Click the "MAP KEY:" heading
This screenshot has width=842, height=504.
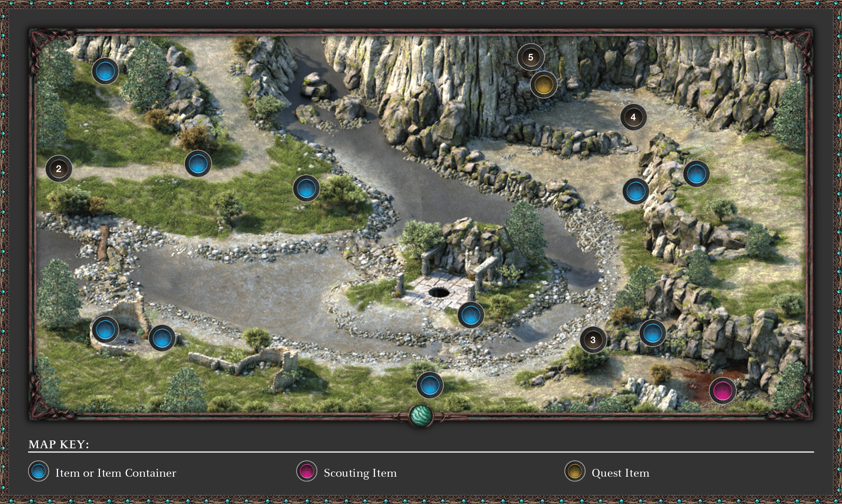pyautogui.click(x=59, y=444)
